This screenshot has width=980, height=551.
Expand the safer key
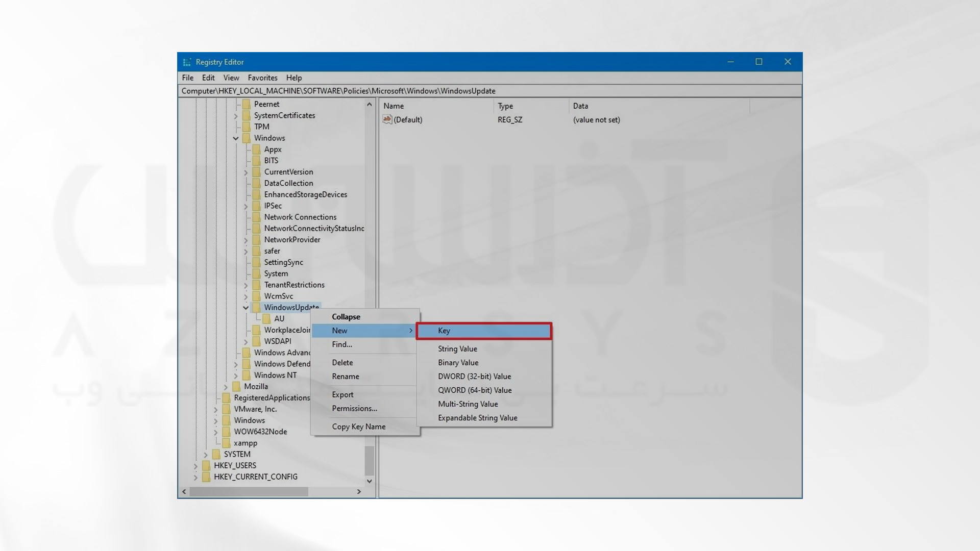246,252
